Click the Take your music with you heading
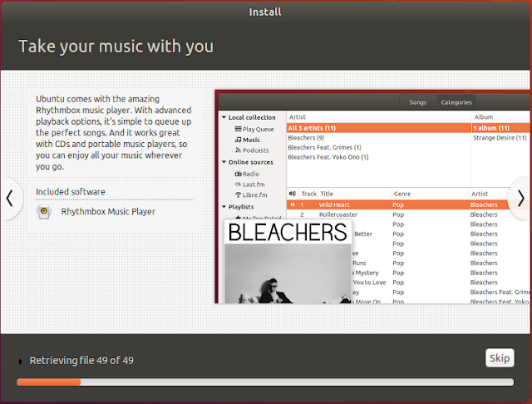Viewport: 532px width, 404px height. pos(116,46)
